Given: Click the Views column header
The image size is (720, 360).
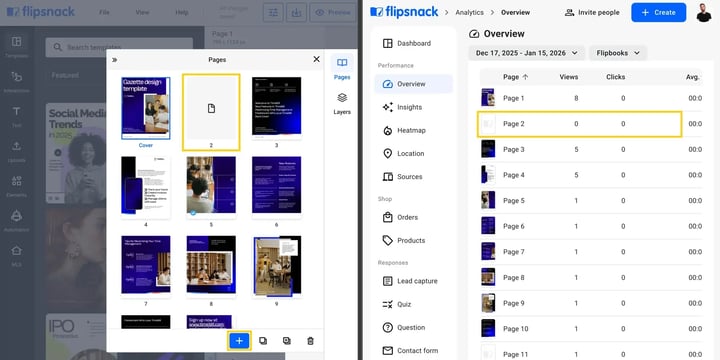Looking at the screenshot, I should tap(569, 77).
